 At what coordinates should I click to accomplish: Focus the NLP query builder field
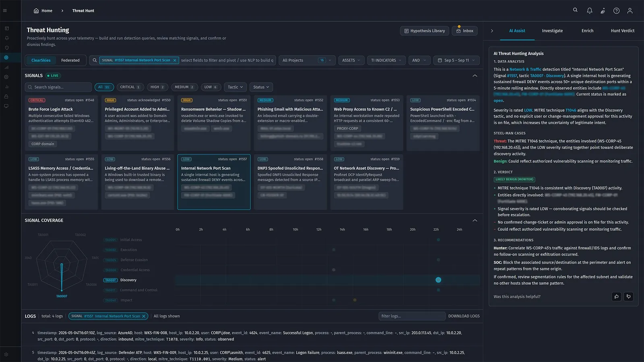coord(227,60)
